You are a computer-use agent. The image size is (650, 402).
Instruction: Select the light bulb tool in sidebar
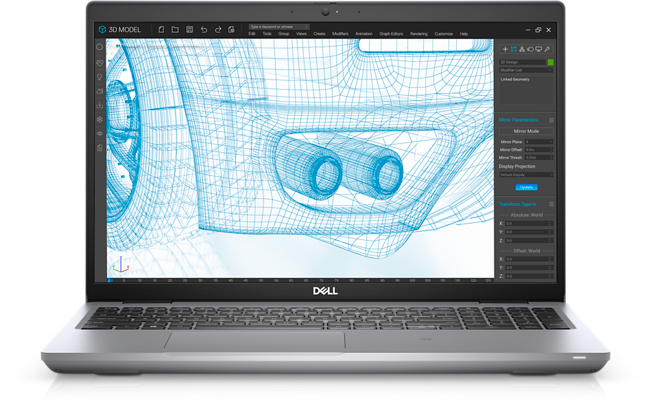click(99, 77)
